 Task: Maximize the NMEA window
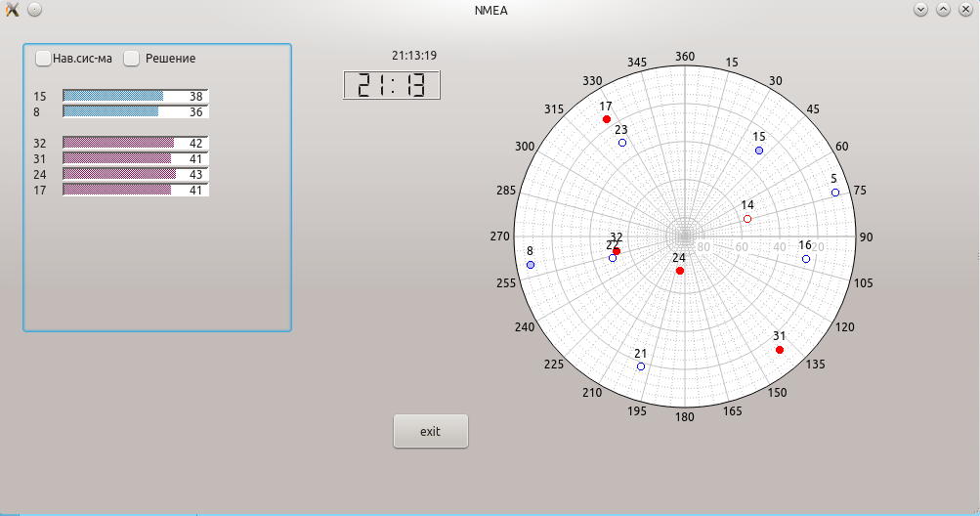(943, 10)
